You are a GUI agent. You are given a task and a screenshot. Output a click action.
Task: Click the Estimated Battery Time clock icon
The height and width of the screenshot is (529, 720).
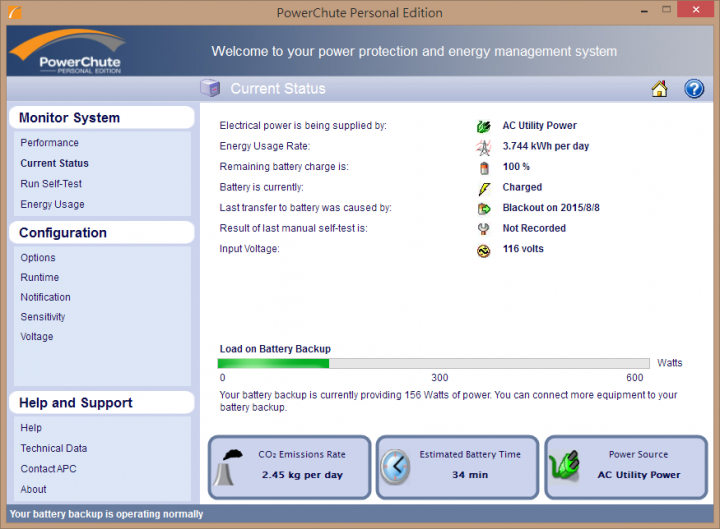pyautogui.click(x=395, y=467)
